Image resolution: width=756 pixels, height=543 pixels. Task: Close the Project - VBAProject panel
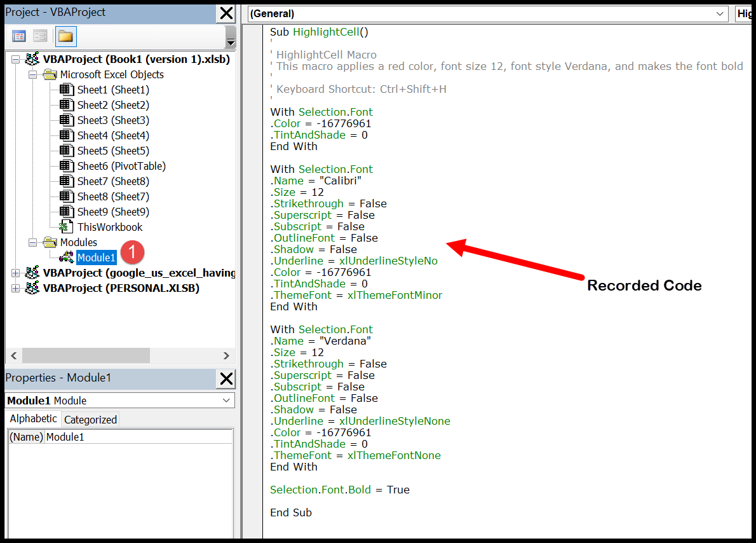tap(226, 13)
